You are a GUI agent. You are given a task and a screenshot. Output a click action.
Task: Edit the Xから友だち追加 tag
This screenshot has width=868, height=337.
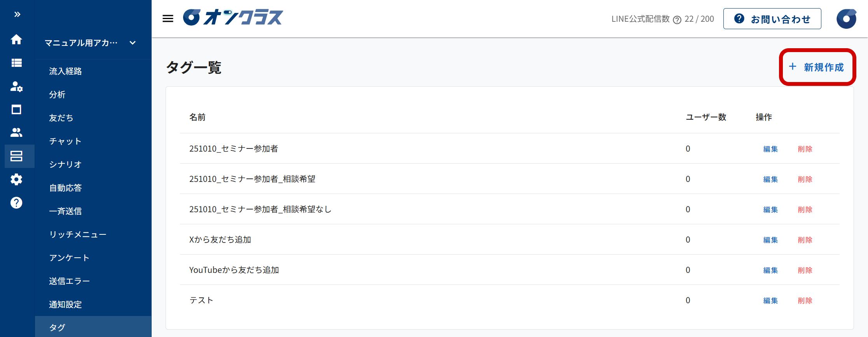[770, 240]
